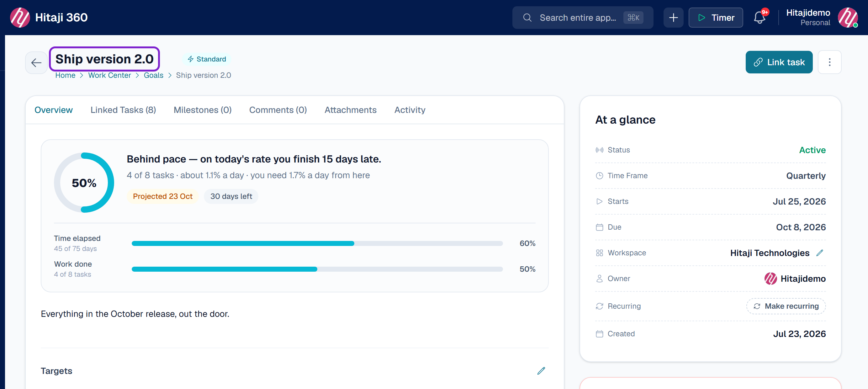Click the Active status value
Image resolution: width=868 pixels, height=389 pixels.
pyautogui.click(x=812, y=150)
